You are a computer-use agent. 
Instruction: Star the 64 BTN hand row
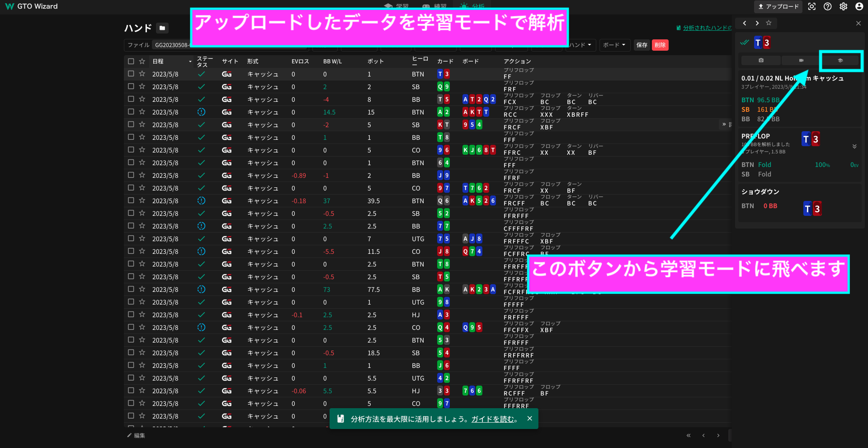click(x=142, y=162)
